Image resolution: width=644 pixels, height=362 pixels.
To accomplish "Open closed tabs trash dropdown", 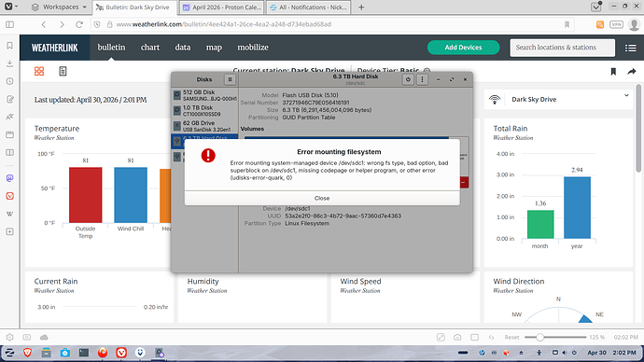I will pyautogui.click(x=596, y=7).
